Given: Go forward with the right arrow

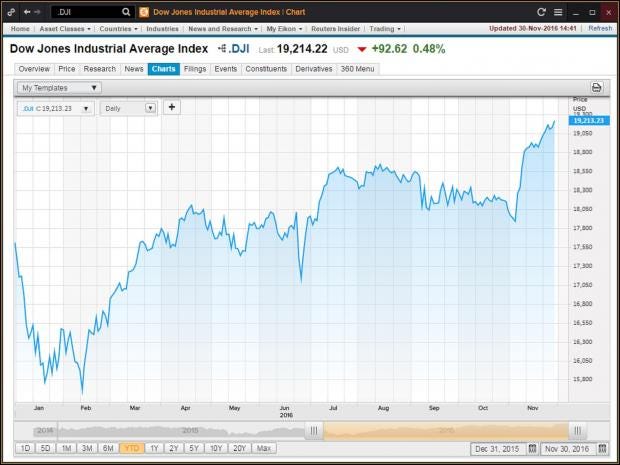Looking at the screenshot, I should 37,12.
